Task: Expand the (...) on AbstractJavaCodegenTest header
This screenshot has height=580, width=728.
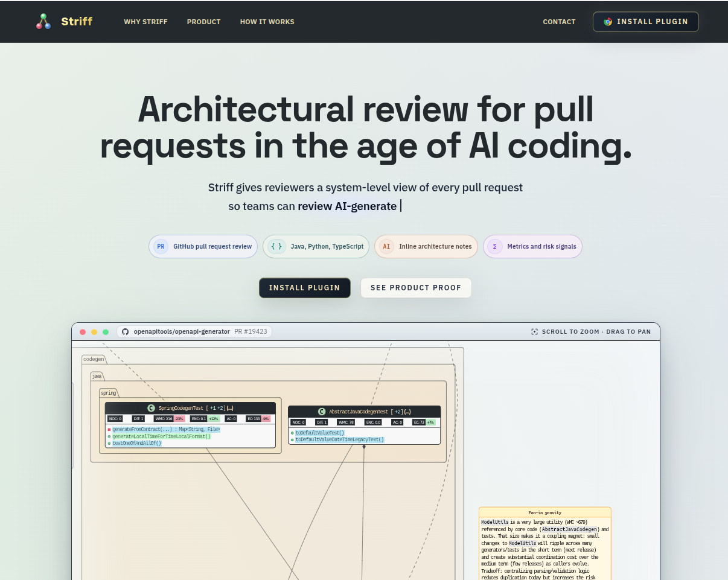Action: pyautogui.click(x=407, y=412)
